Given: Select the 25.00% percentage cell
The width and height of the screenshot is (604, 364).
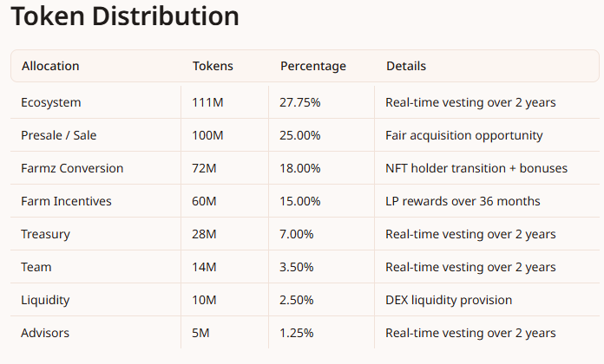Looking at the screenshot, I should pos(300,135).
